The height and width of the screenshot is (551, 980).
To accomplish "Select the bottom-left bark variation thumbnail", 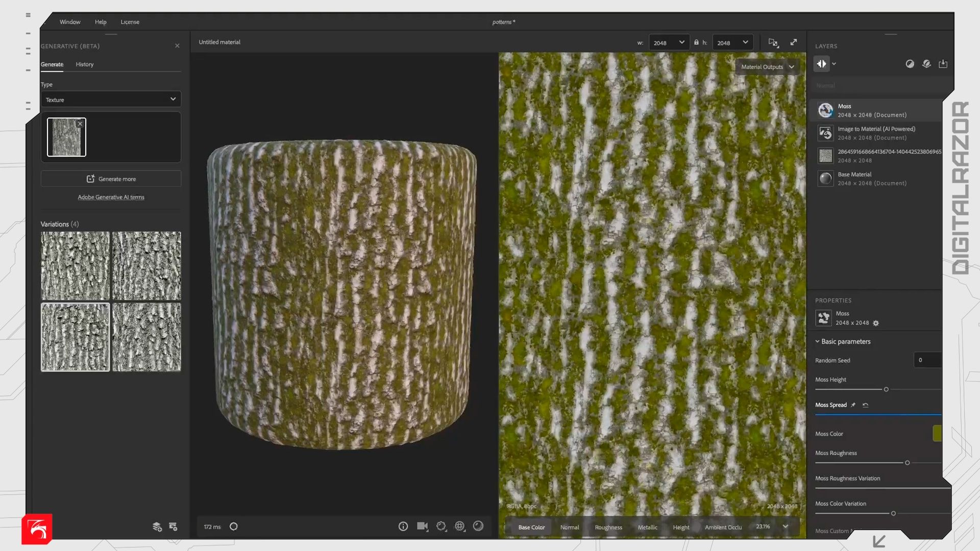I will (75, 337).
